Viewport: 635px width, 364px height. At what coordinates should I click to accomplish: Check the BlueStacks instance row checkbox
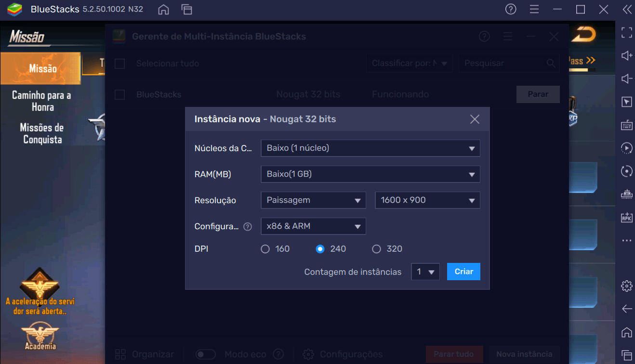coord(119,94)
